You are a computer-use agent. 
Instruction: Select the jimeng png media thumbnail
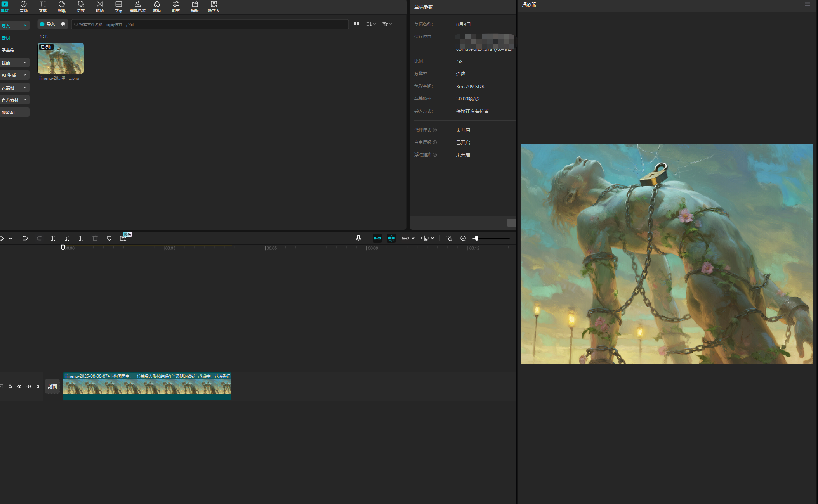61,58
